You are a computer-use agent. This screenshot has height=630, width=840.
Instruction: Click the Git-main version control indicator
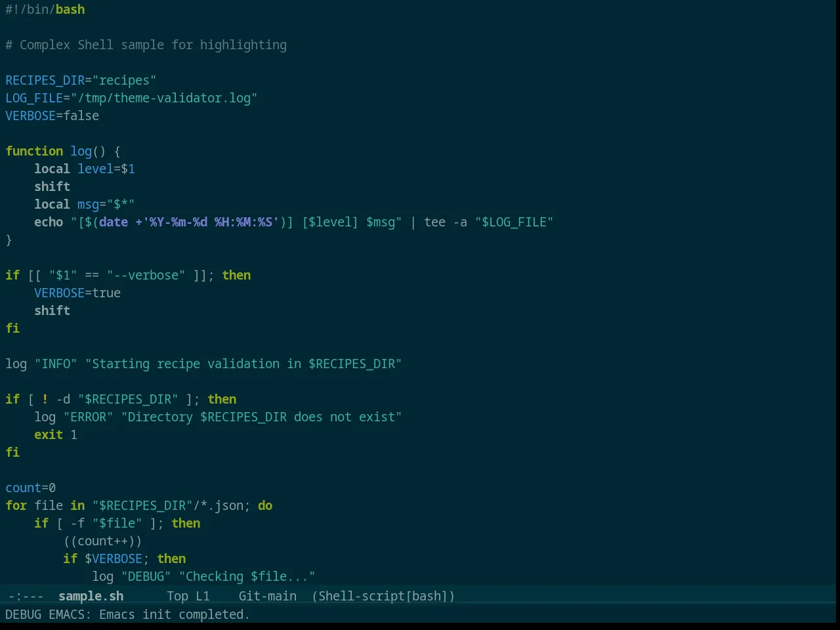[267, 596]
